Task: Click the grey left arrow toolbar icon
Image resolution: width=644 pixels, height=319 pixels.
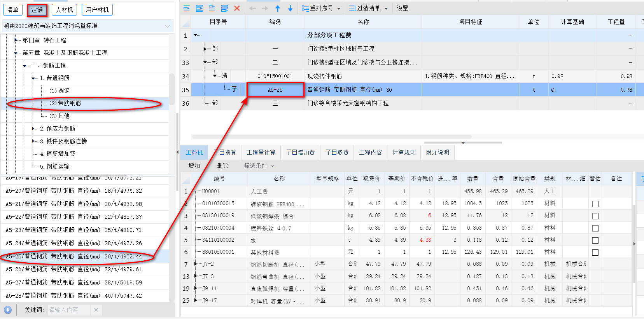Action: (x=252, y=8)
